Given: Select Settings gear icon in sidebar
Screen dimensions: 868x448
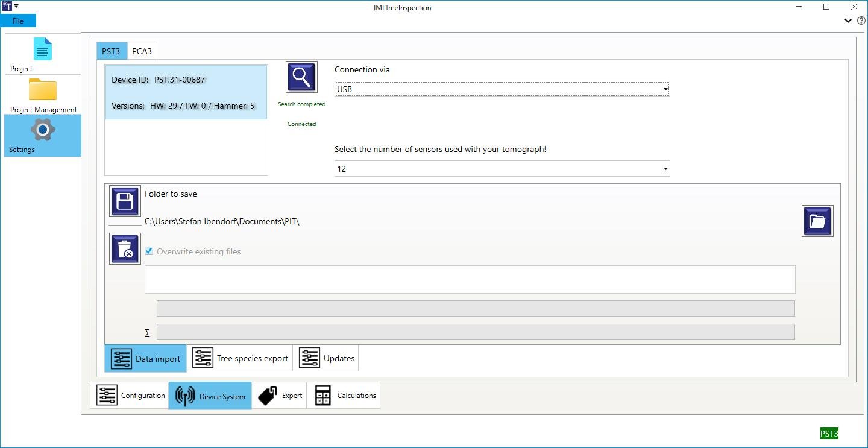Looking at the screenshot, I should [x=42, y=130].
